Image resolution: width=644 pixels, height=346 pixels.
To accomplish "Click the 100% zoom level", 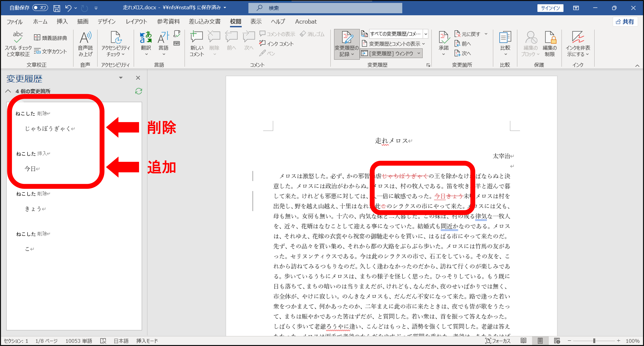I will pyautogui.click(x=633, y=341).
